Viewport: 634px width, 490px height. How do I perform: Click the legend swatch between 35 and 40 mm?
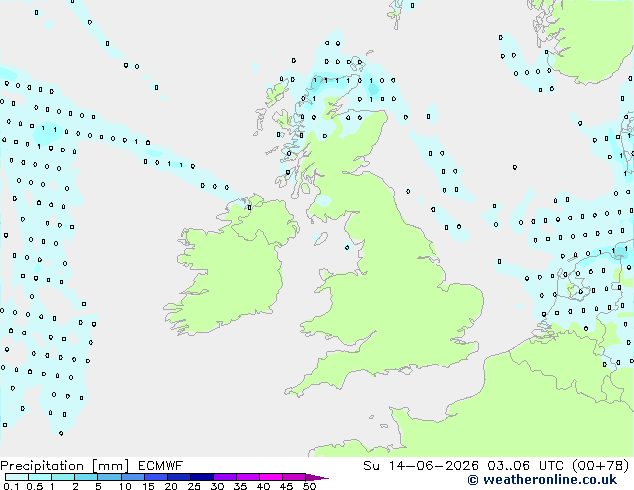(248, 477)
